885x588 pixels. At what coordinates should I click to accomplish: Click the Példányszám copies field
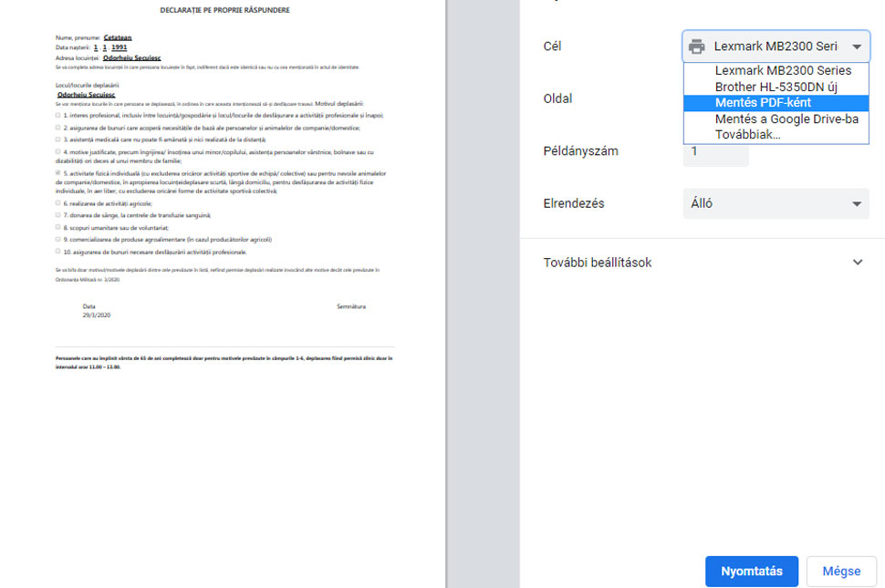pos(715,151)
